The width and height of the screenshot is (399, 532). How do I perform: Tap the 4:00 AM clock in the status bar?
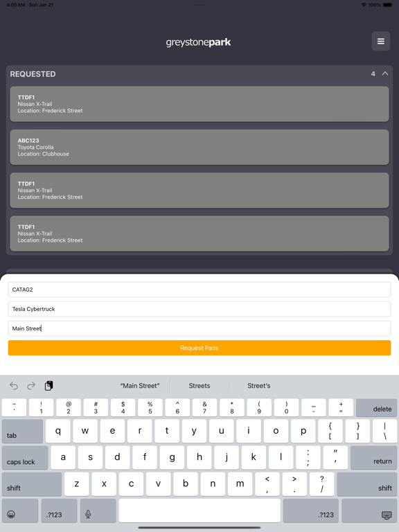click(x=16, y=5)
